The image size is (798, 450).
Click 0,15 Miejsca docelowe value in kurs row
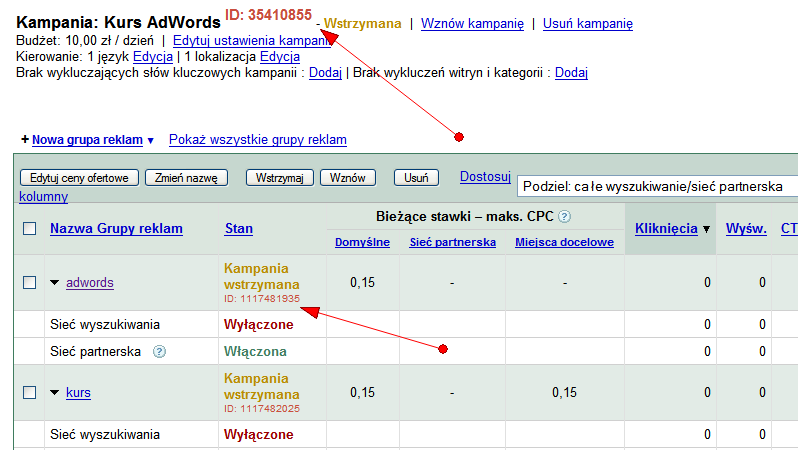(564, 392)
